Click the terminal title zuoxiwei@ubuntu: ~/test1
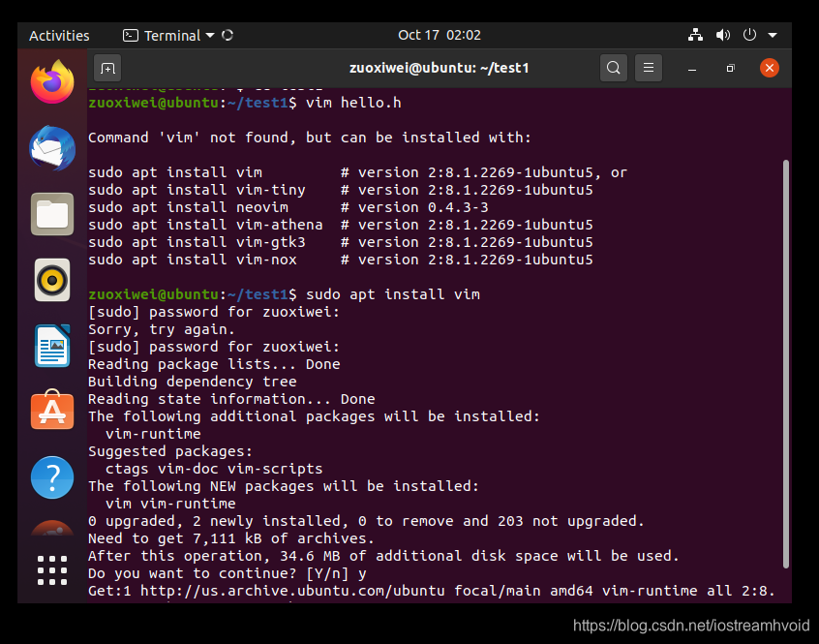The width and height of the screenshot is (819, 644). click(x=439, y=68)
